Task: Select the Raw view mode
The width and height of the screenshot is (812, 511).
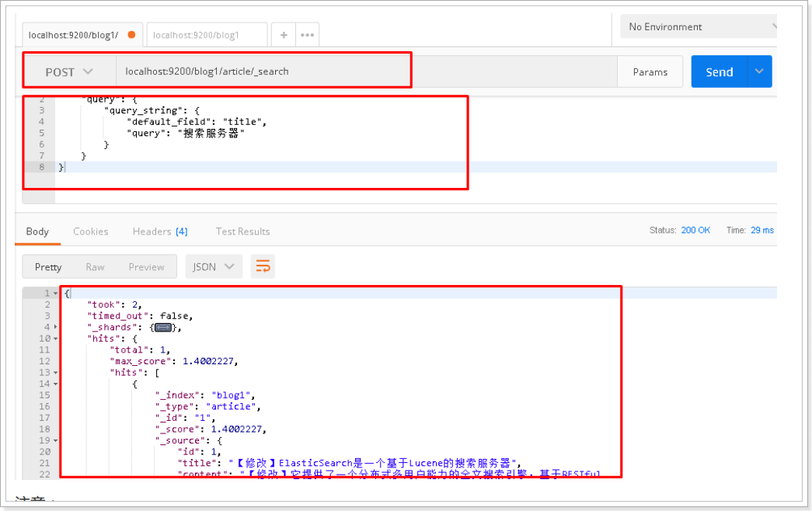Action: pyautogui.click(x=96, y=266)
